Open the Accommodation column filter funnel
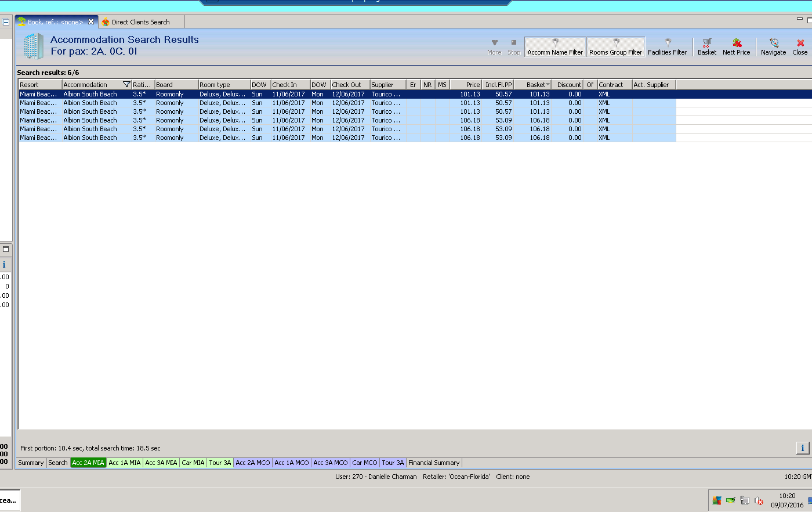 [x=126, y=85]
